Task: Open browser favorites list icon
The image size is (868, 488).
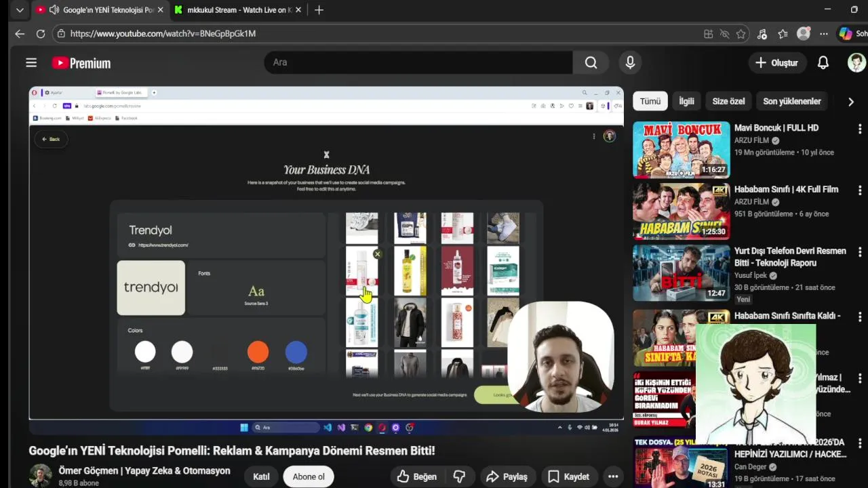Action: 783,34
